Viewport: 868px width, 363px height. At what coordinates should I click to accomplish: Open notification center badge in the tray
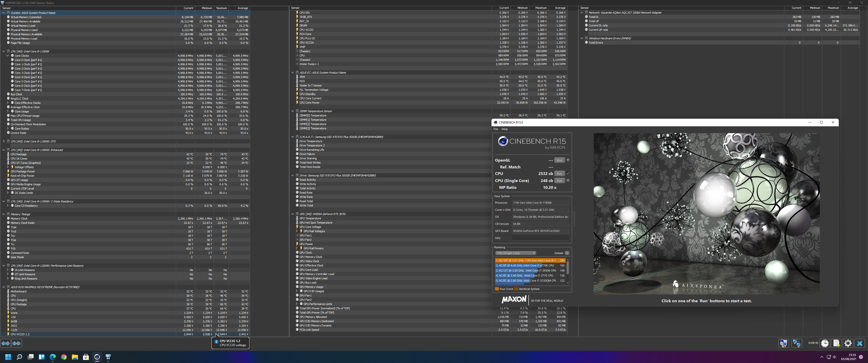(861, 357)
